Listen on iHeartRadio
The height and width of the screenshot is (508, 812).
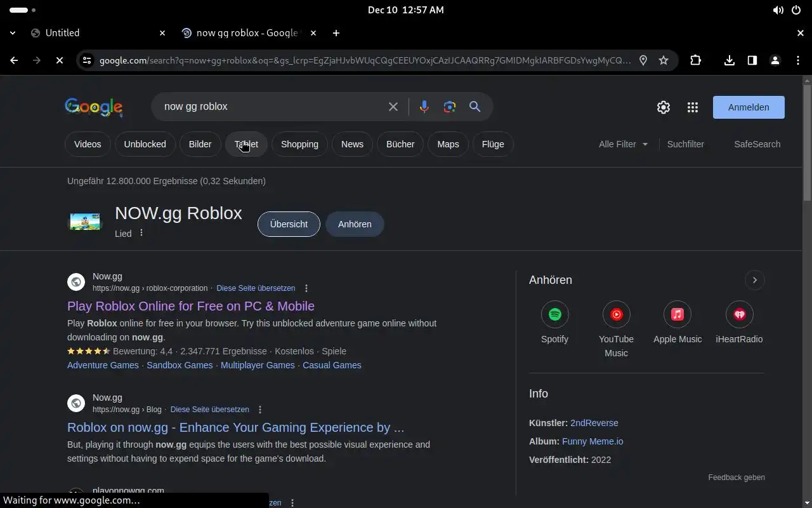coord(739,323)
